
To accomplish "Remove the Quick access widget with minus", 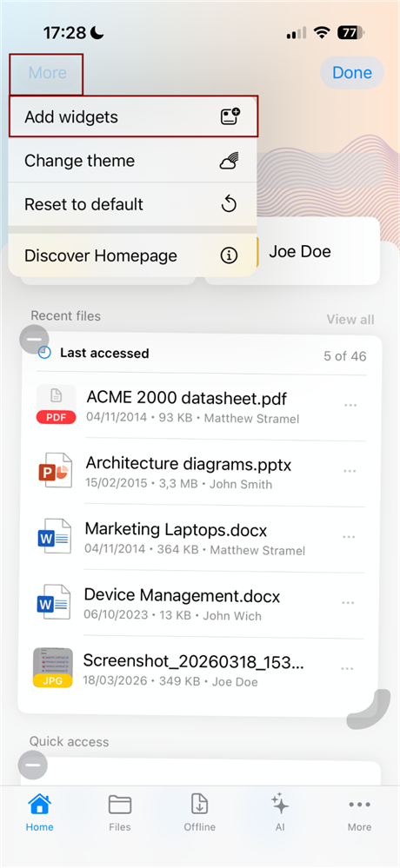I will [33, 765].
